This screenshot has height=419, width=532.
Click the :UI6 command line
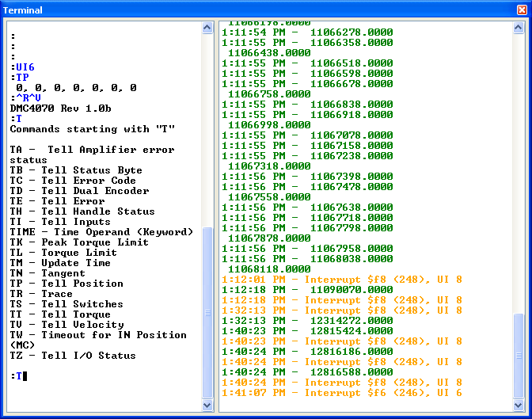click(23, 67)
